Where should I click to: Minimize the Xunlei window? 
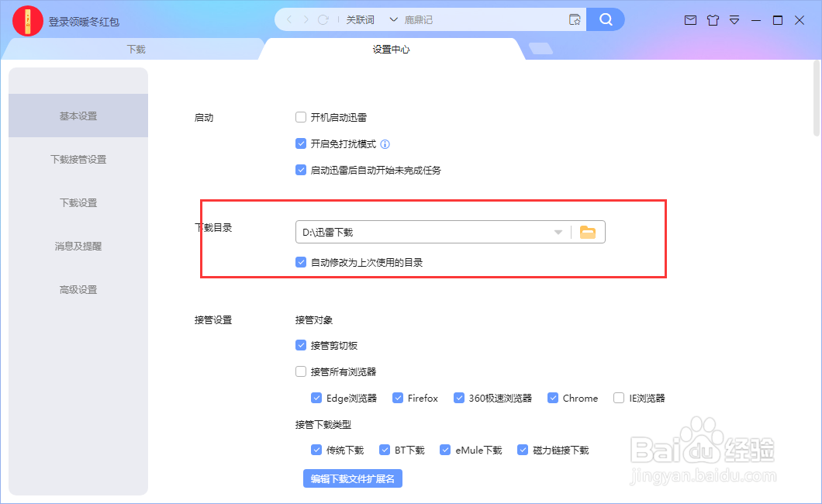tap(756, 20)
